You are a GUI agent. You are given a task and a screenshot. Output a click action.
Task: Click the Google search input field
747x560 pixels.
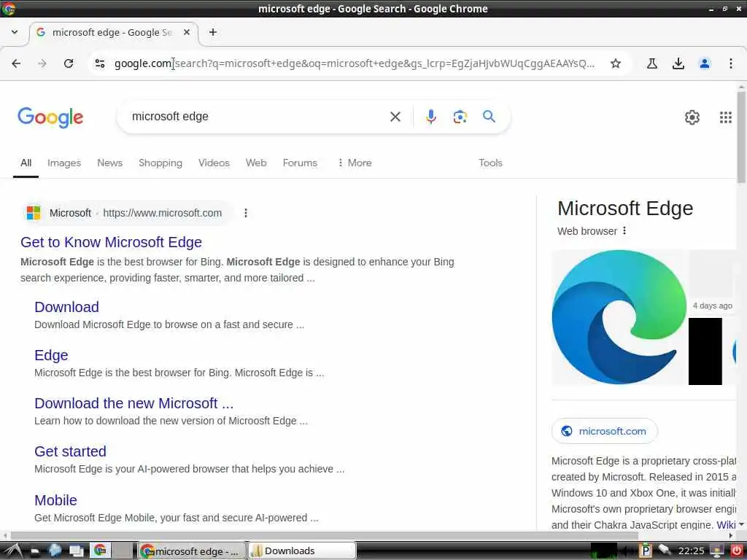(x=258, y=117)
